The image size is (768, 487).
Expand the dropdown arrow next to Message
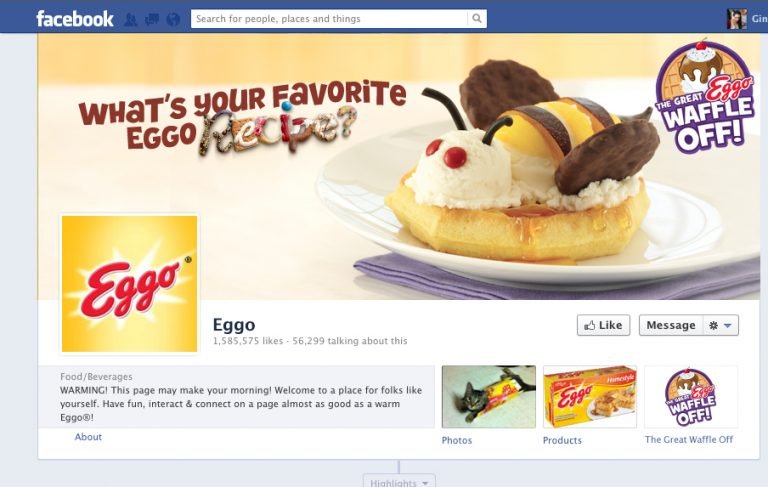coord(728,325)
